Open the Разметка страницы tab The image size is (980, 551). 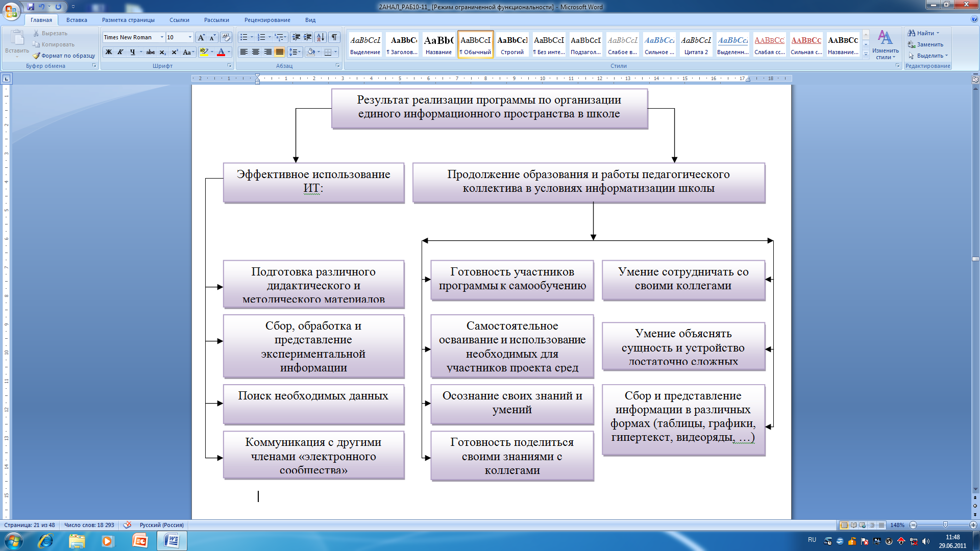pos(128,20)
